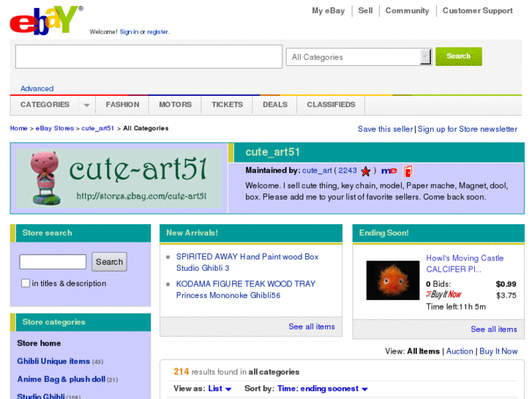Image resolution: width=532 pixels, height=399 pixels.
Task: Open the eBay Stores breadcrumb
Action: pos(55,128)
